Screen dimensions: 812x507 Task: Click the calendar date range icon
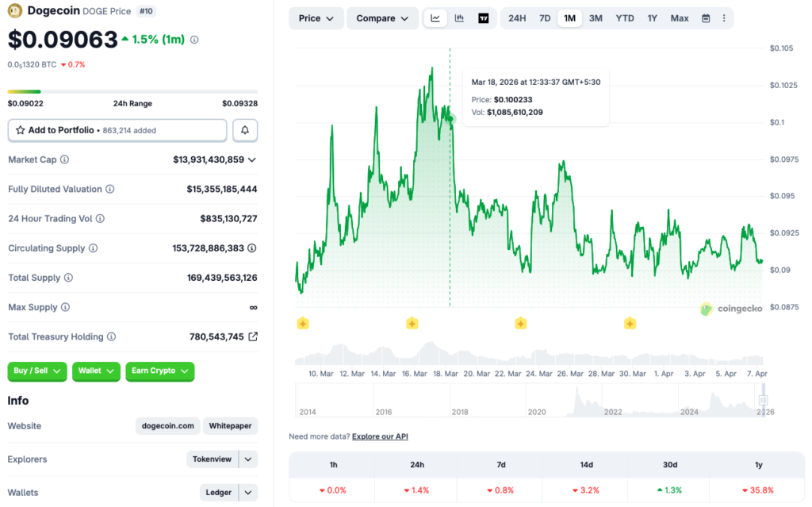tap(705, 17)
